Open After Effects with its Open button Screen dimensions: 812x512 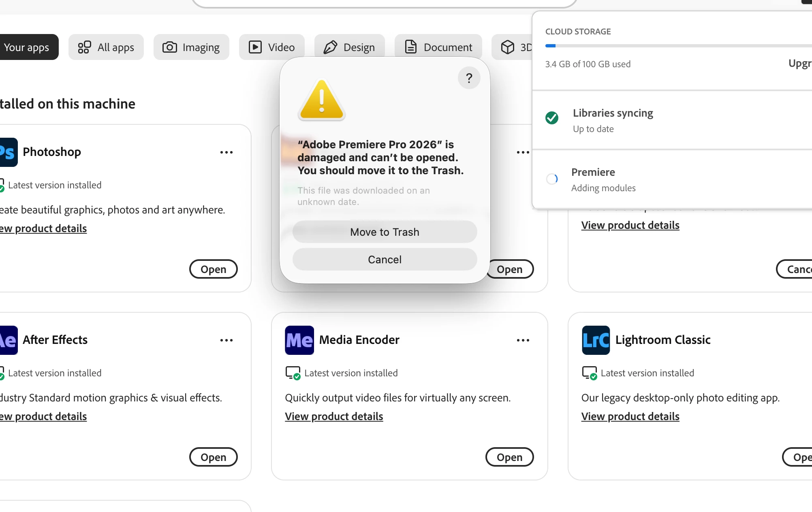point(214,457)
